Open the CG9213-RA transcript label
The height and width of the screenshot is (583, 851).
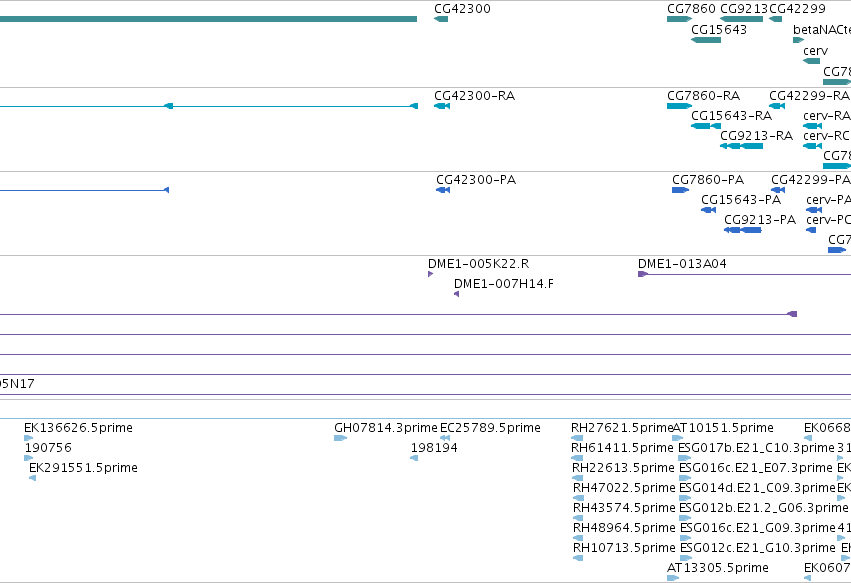tap(756, 136)
